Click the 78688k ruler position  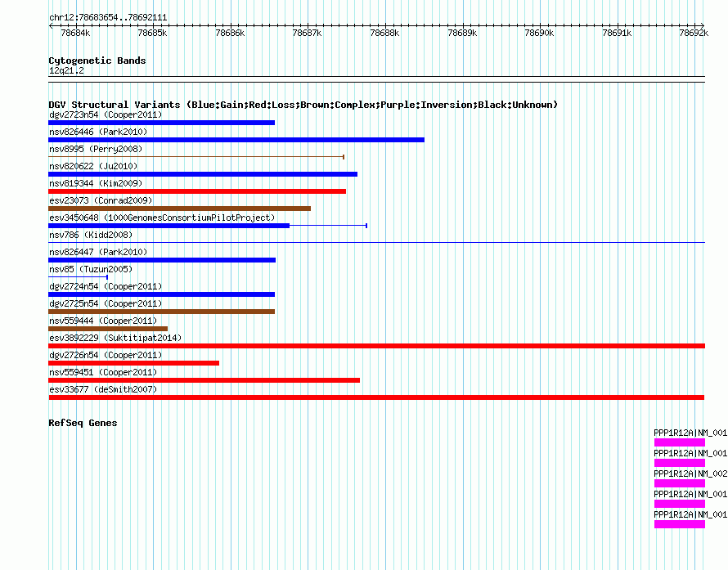(384, 33)
